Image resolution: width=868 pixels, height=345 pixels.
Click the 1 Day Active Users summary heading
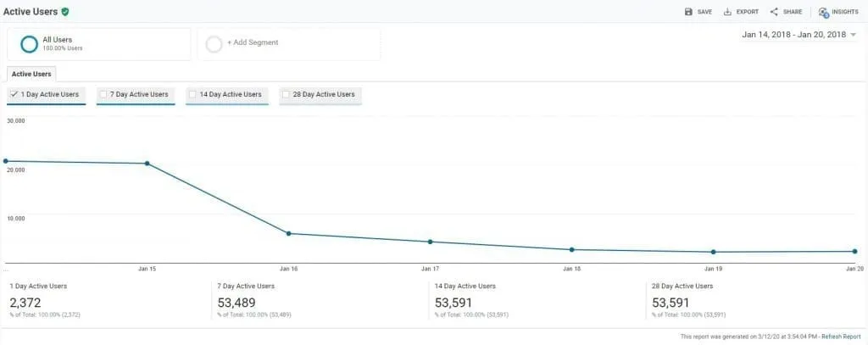[x=38, y=287]
